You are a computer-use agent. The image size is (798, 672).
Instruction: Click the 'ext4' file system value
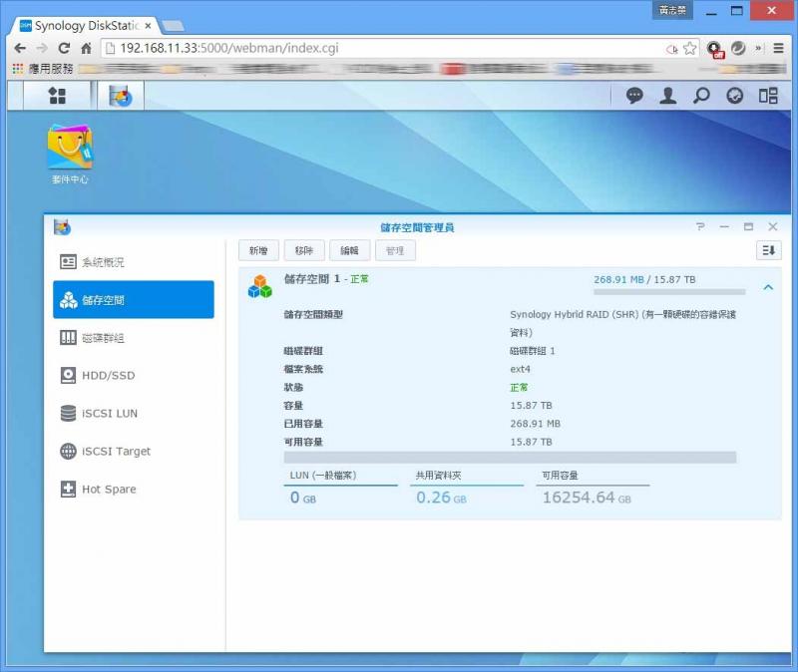point(520,369)
